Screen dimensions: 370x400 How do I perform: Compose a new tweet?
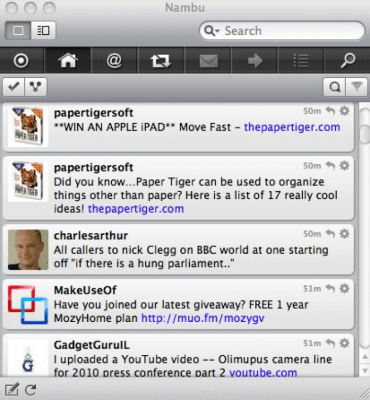11,389
